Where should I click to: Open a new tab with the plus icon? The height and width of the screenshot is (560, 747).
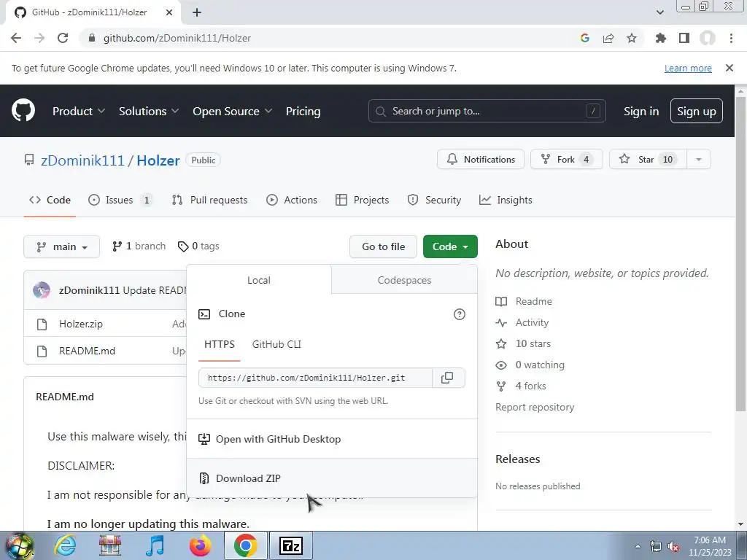197,12
